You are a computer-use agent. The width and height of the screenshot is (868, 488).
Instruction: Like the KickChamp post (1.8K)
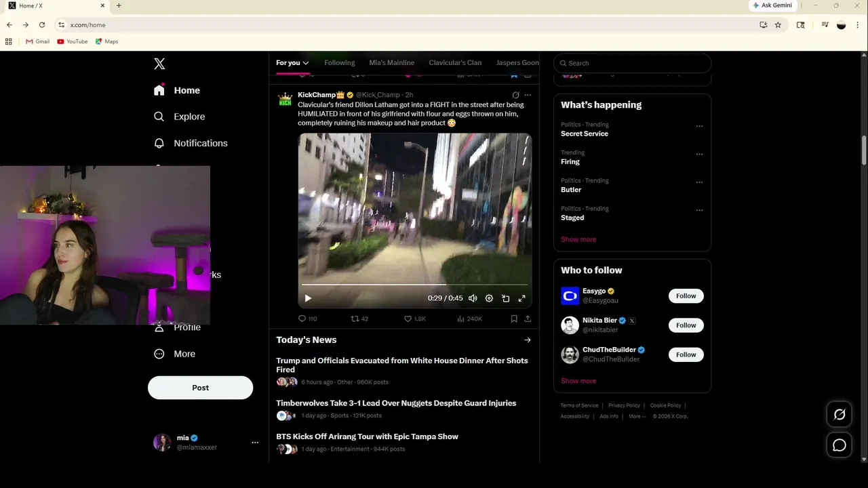pyautogui.click(x=414, y=319)
